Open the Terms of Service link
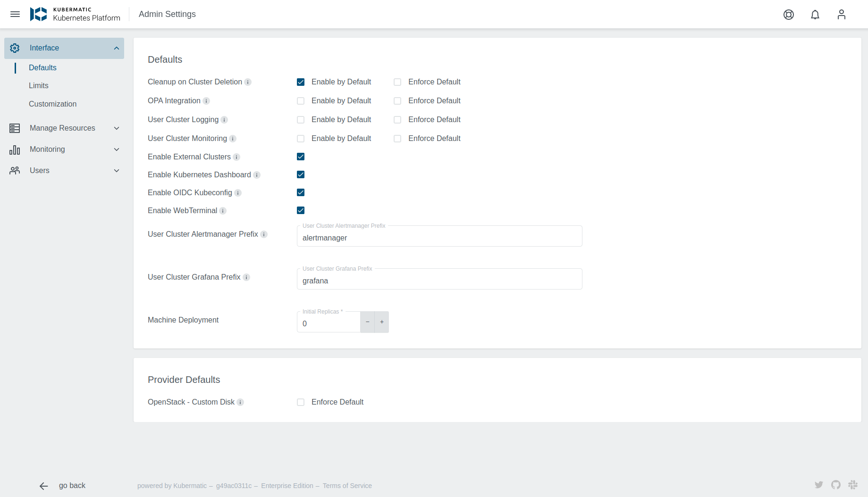This screenshot has width=868, height=497. (x=347, y=485)
